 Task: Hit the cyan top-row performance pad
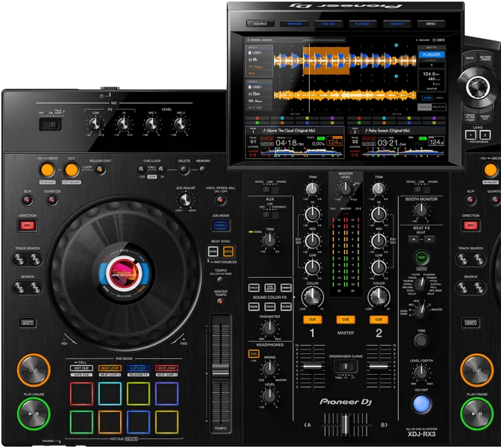coord(110,393)
